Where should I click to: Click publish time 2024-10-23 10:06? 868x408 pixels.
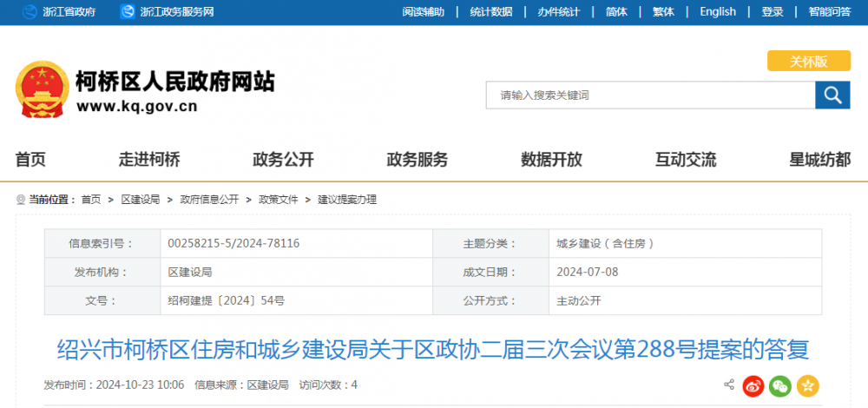point(114,385)
